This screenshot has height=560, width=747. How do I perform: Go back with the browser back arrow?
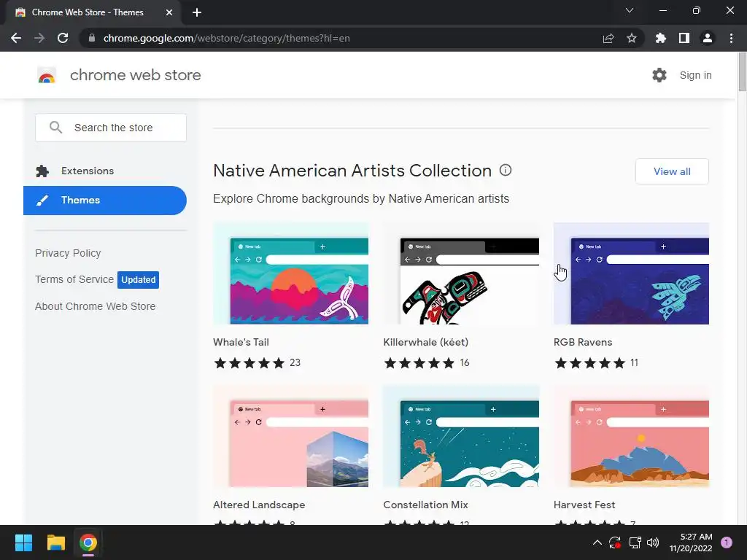(x=16, y=38)
